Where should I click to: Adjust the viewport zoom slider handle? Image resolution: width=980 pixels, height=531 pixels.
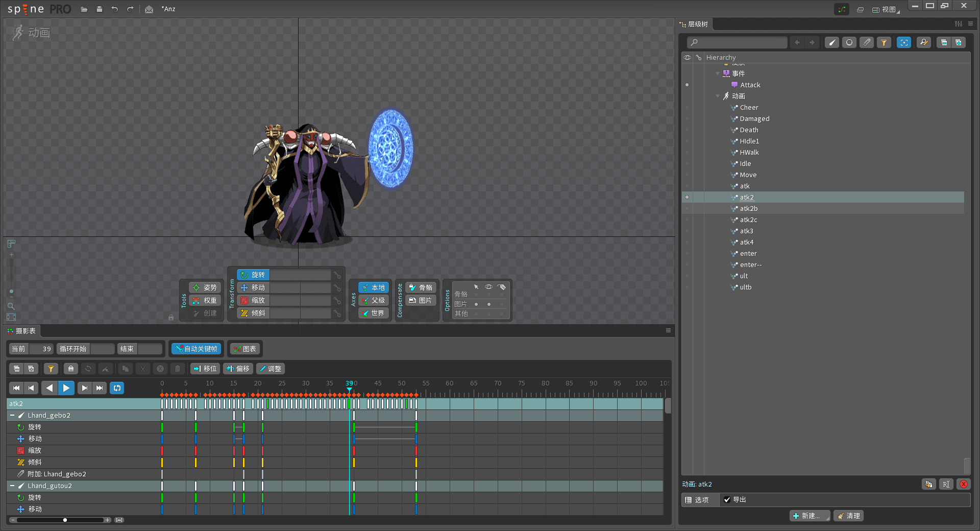point(11,292)
